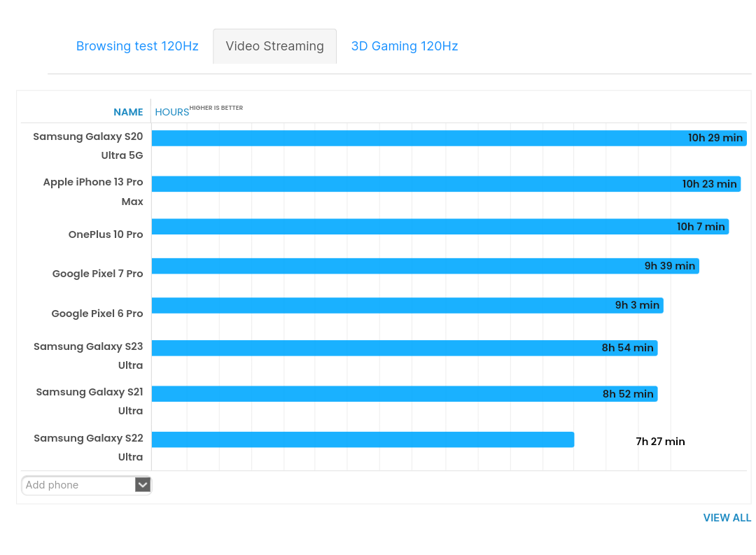756x555 pixels.
Task: Switch to the 3D Gaming 120Hz tab
Action: (405, 46)
